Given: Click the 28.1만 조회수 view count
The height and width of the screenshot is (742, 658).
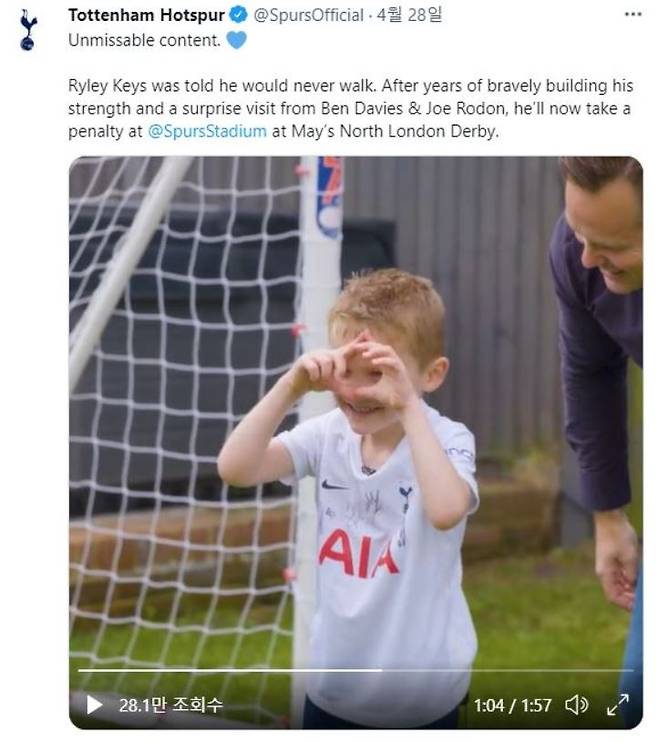Looking at the screenshot, I should coord(170,705).
